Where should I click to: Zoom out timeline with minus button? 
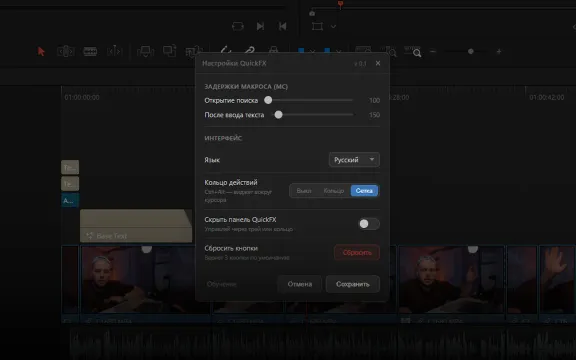pos(433,51)
